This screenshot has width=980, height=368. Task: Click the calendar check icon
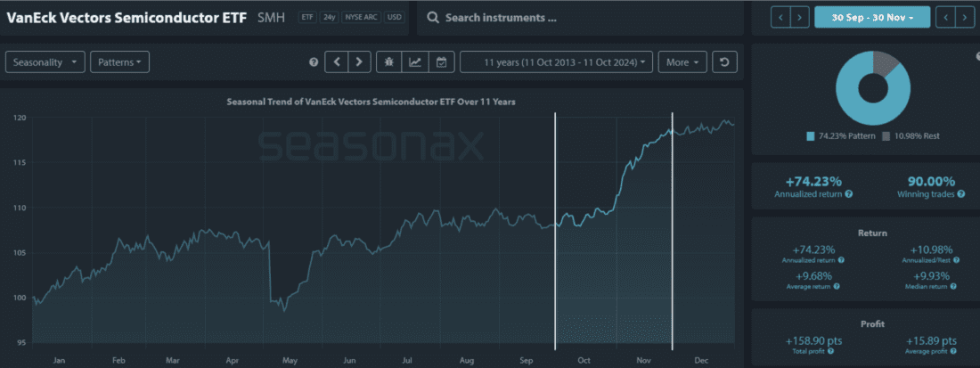tap(441, 61)
